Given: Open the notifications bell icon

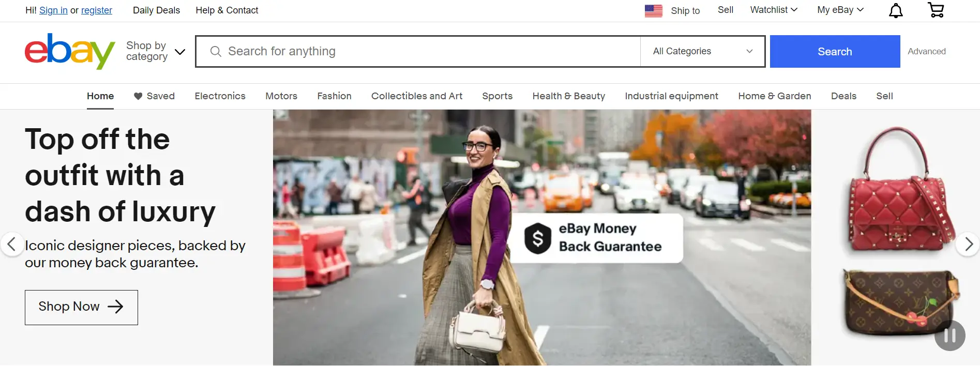Looking at the screenshot, I should point(896,10).
